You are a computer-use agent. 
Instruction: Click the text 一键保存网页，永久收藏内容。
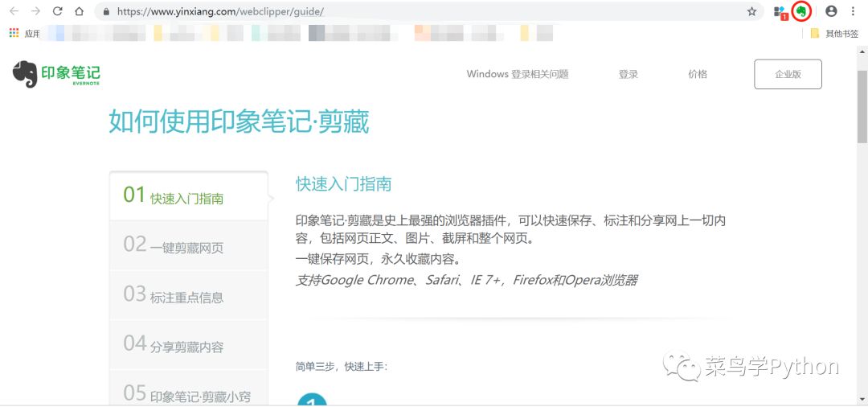[x=378, y=258]
